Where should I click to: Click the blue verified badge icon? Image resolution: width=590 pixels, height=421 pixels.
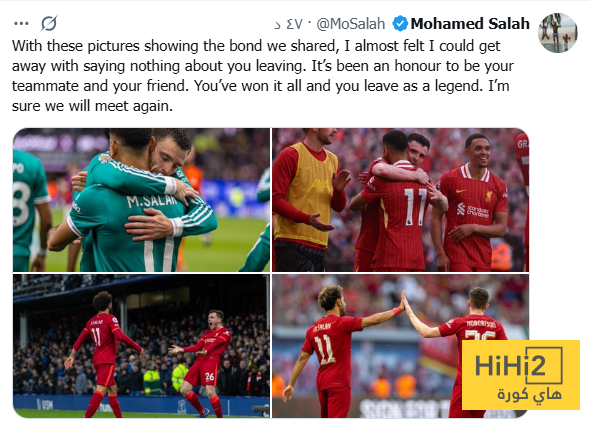tap(400, 24)
